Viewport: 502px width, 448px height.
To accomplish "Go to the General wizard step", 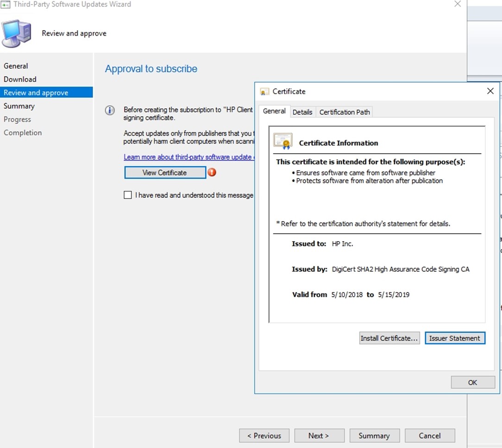I will [x=16, y=66].
